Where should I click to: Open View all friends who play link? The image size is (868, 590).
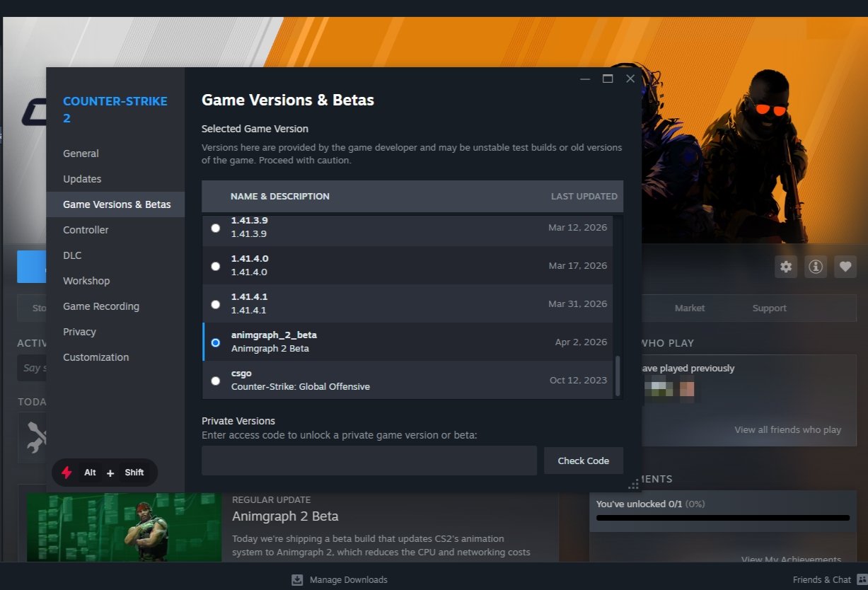(x=787, y=429)
